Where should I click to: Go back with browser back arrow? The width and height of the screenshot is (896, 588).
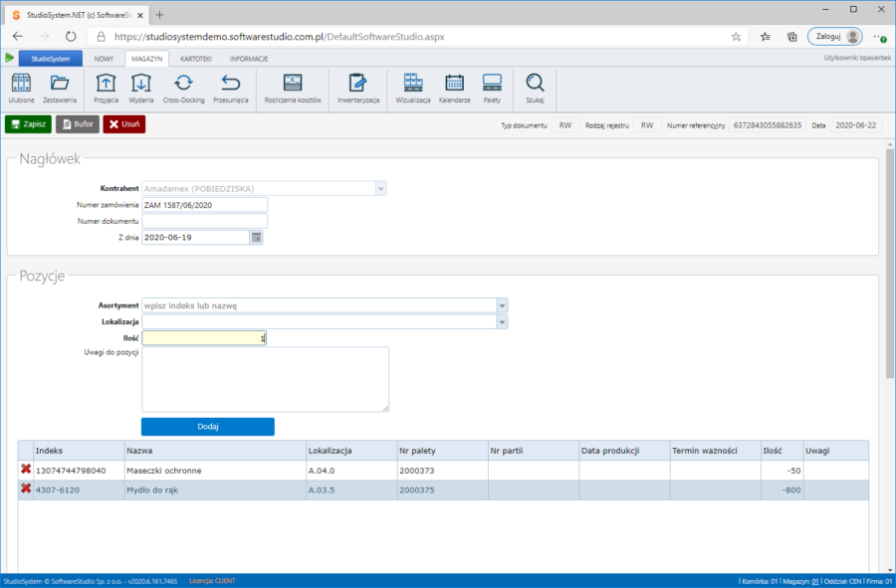18,37
